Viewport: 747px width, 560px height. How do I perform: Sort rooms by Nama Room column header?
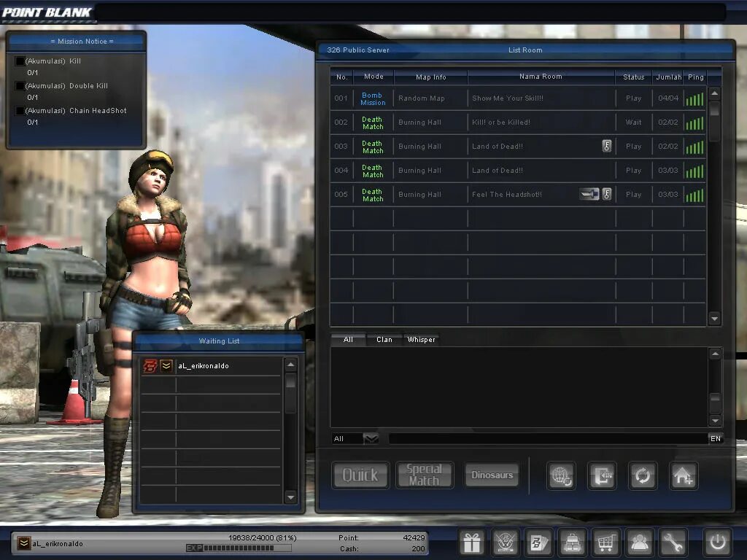pos(541,76)
